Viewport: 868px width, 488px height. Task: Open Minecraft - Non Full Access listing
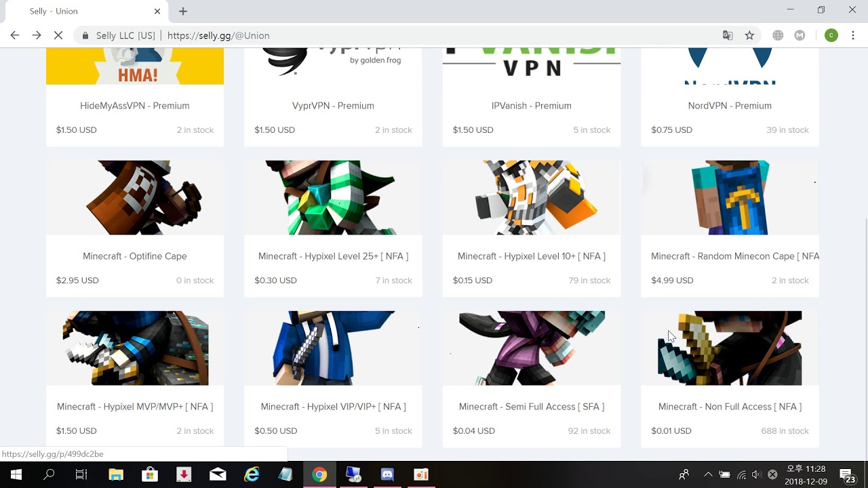point(730,407)
